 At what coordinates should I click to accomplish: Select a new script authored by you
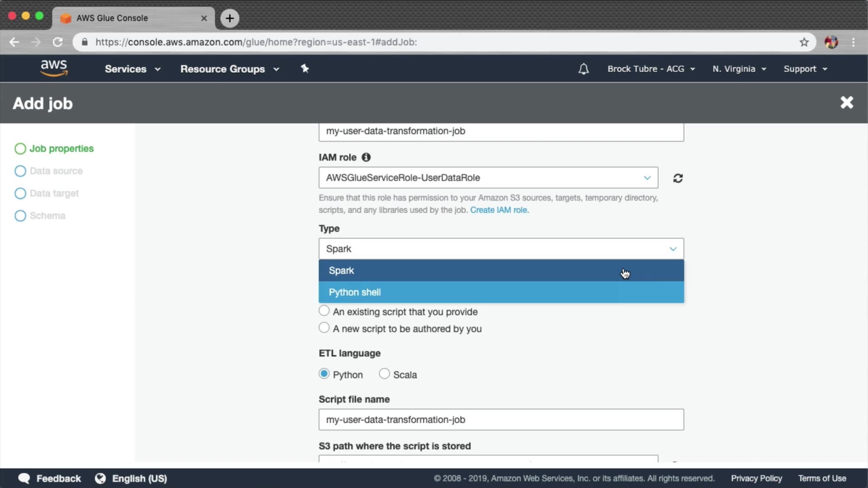[324, 328]
